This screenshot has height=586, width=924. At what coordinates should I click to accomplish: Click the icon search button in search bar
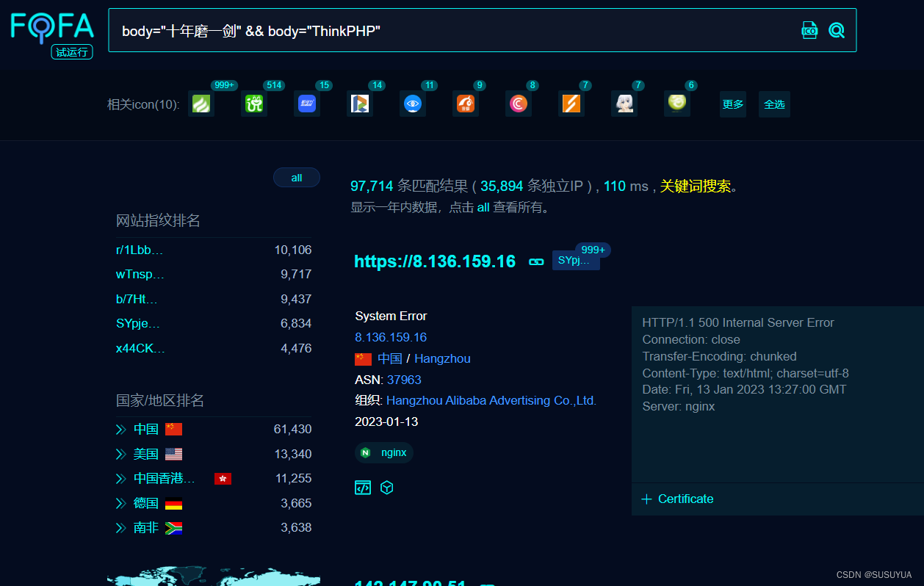coord(809,30)
